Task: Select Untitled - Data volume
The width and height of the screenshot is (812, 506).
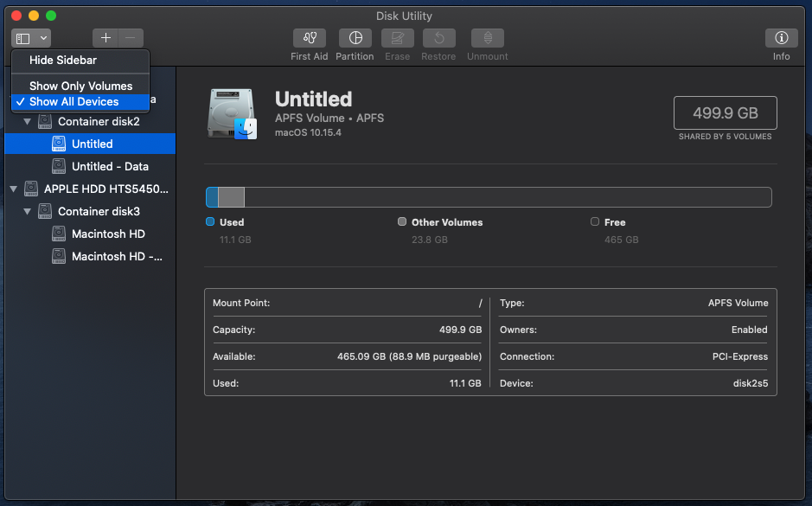Action: (90, 166)
